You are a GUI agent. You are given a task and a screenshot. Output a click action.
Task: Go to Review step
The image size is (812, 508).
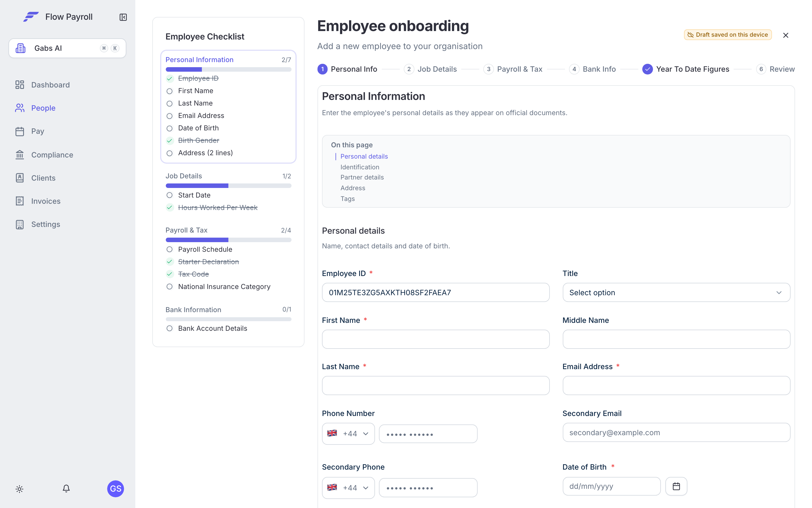pyautogui.click(x=775, y=69)
